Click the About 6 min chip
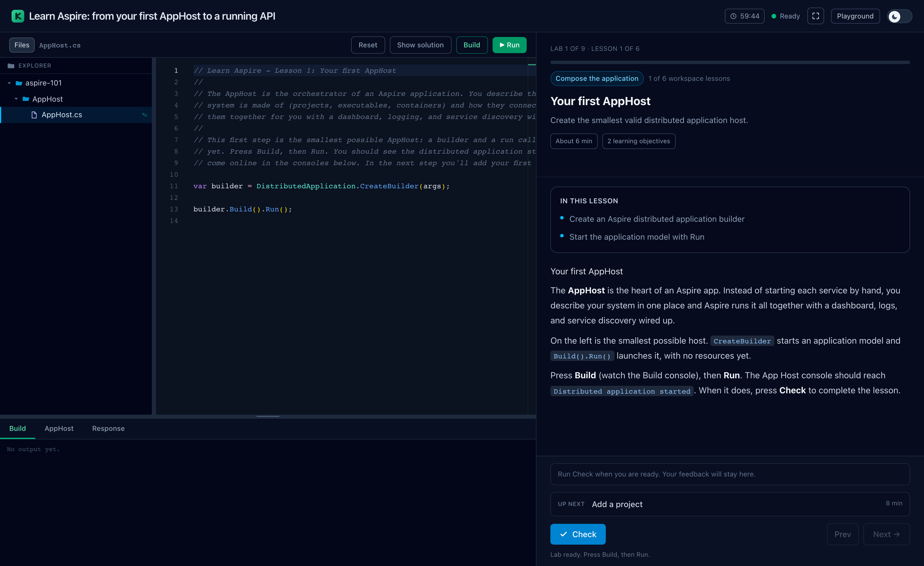The image size is (924, 566). point(574,141)
